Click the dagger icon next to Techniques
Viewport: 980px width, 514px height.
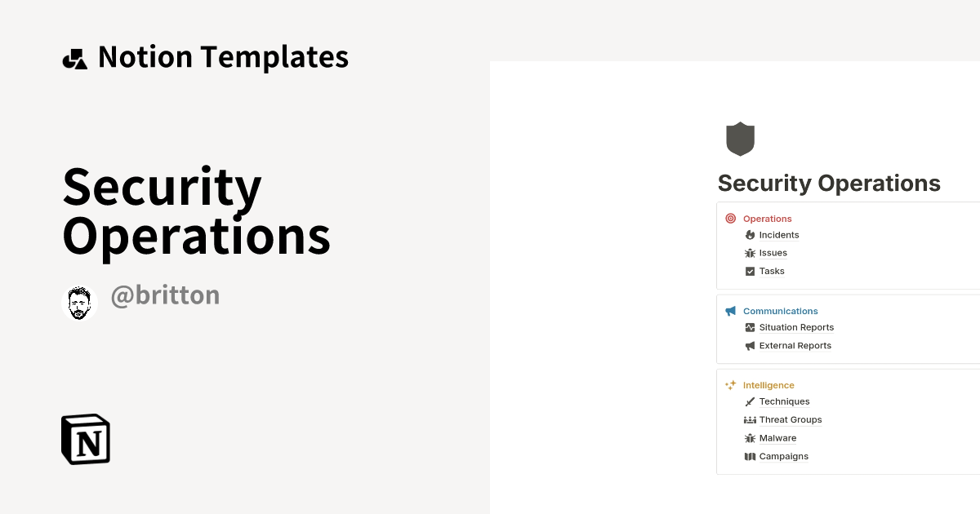pos(750,401)
